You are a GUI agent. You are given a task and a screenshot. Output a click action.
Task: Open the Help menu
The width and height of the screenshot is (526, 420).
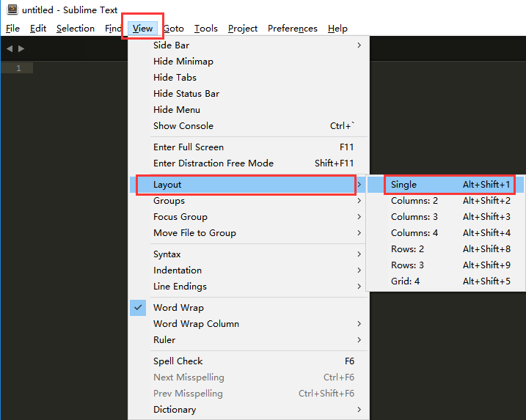pyautogui.click(x=337, y=29)
